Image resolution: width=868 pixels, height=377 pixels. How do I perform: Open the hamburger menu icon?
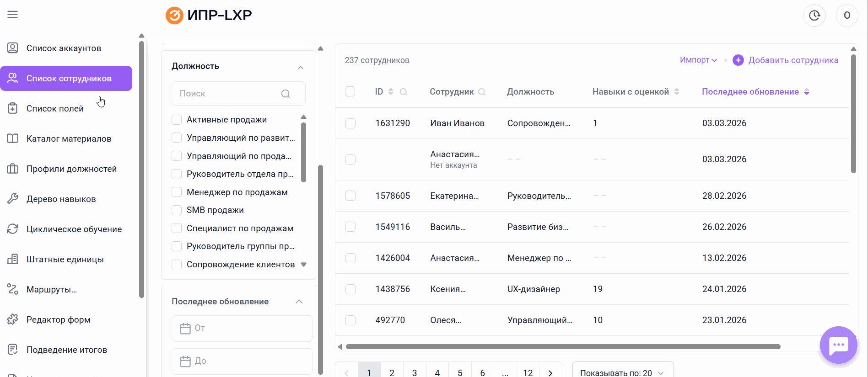pyautogui.click(x=13, y=15)
